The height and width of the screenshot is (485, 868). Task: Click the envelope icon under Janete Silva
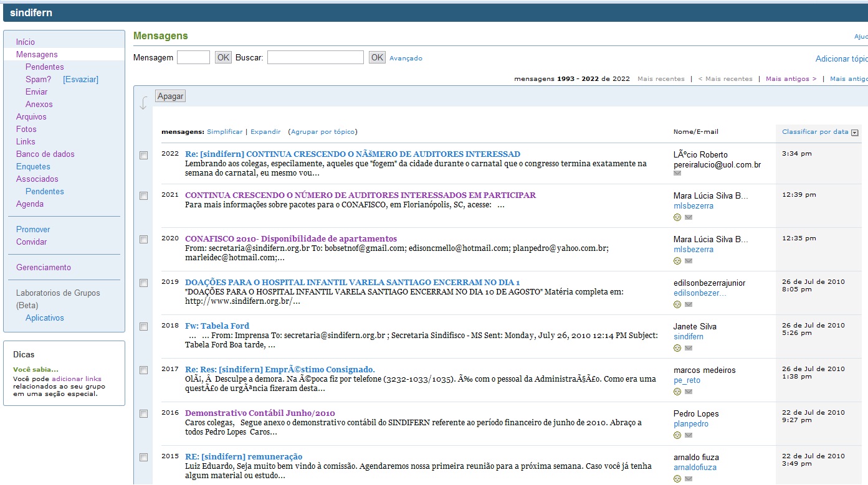[x=689, y=348]
